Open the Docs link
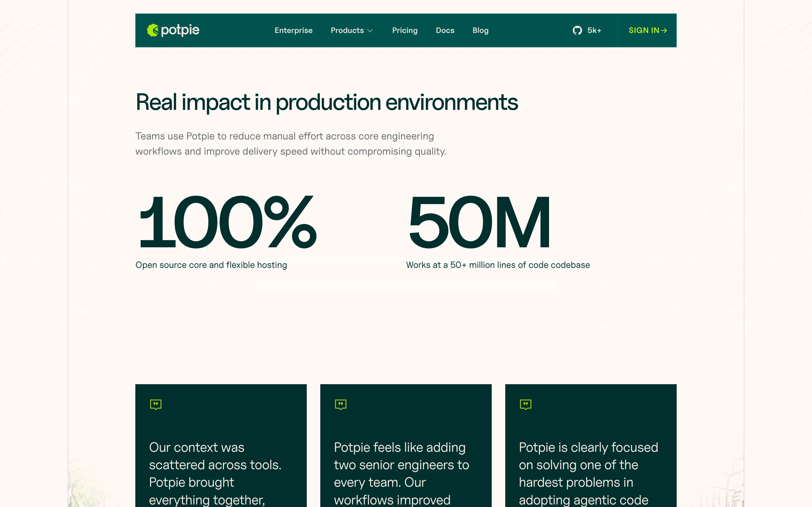Image resolution: width=812 pixels, height=507 pixels. click(445, 30)
